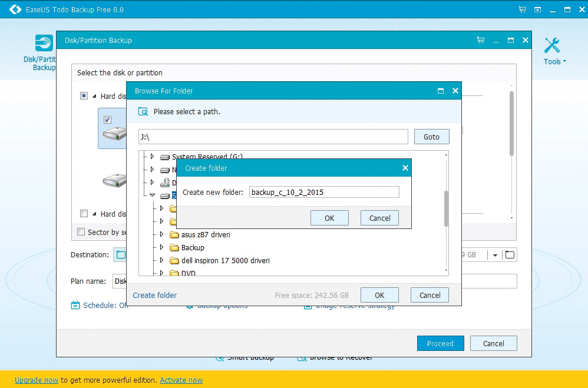Screen dimensions: 588x388
Task: Expand the asus z87 driveri folder
Action: pos(161,234)
